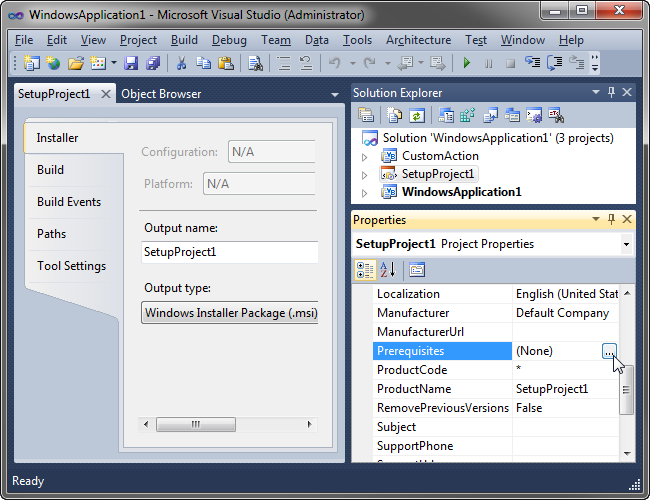This screenshot has width=650, height=500.
Task: Click the Undo arrow icon
Action: pos(335,63)
